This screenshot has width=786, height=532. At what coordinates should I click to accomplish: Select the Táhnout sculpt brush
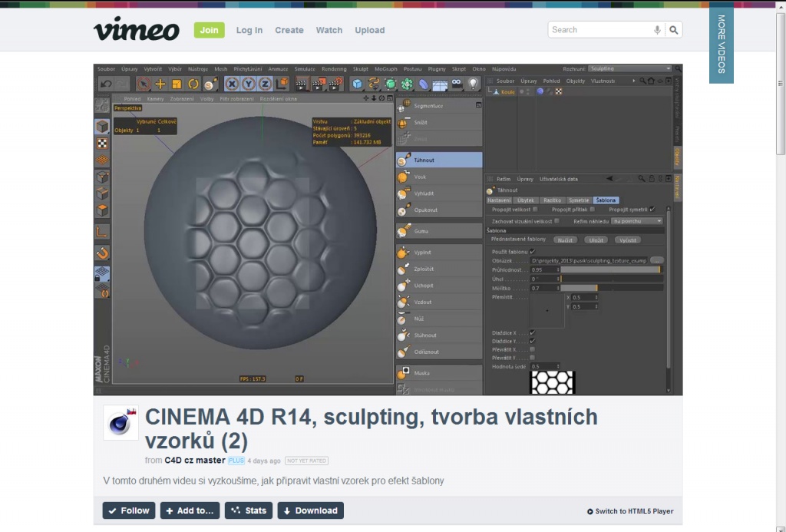coord(439,160)
